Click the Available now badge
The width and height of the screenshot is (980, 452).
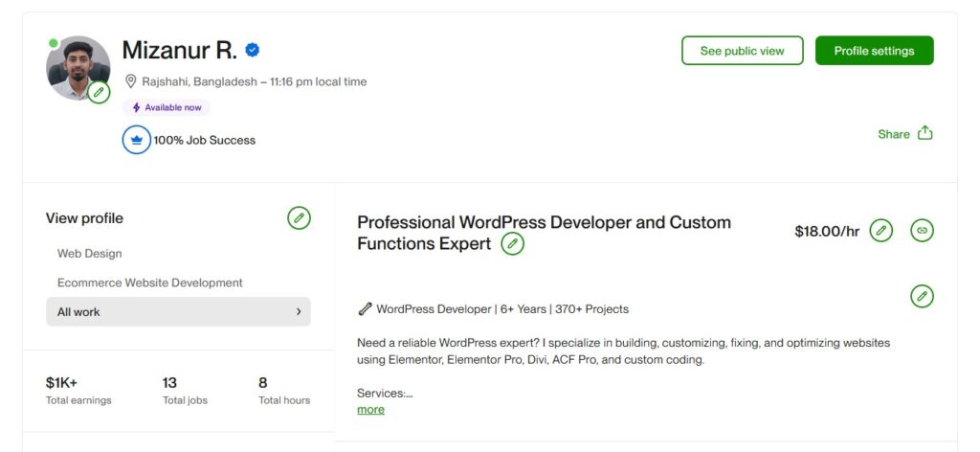coord(167,107)
